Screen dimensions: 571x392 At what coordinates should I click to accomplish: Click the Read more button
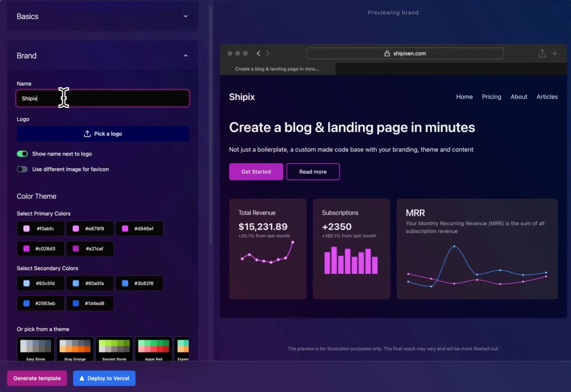[x=313, y=172]
